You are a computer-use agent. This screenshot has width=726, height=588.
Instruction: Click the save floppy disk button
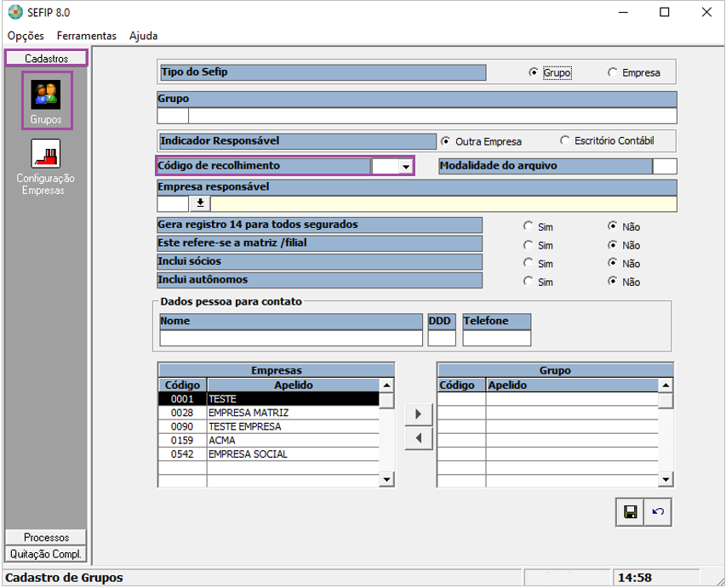coord(631,512)
